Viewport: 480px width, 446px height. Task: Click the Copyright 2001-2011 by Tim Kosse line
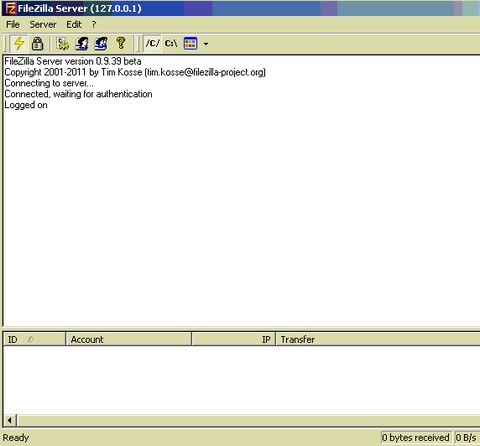pyautogui.click(x=135, y=72)
